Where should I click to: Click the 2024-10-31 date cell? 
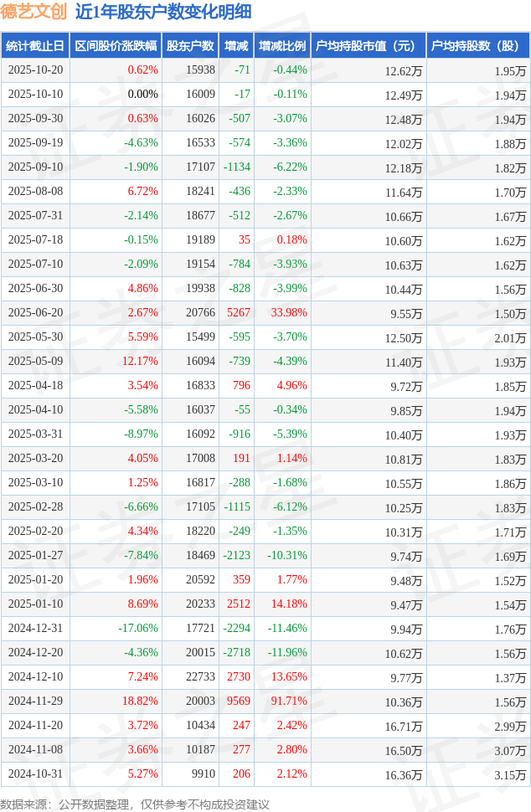pyautogui.click(x=35, y=774)
